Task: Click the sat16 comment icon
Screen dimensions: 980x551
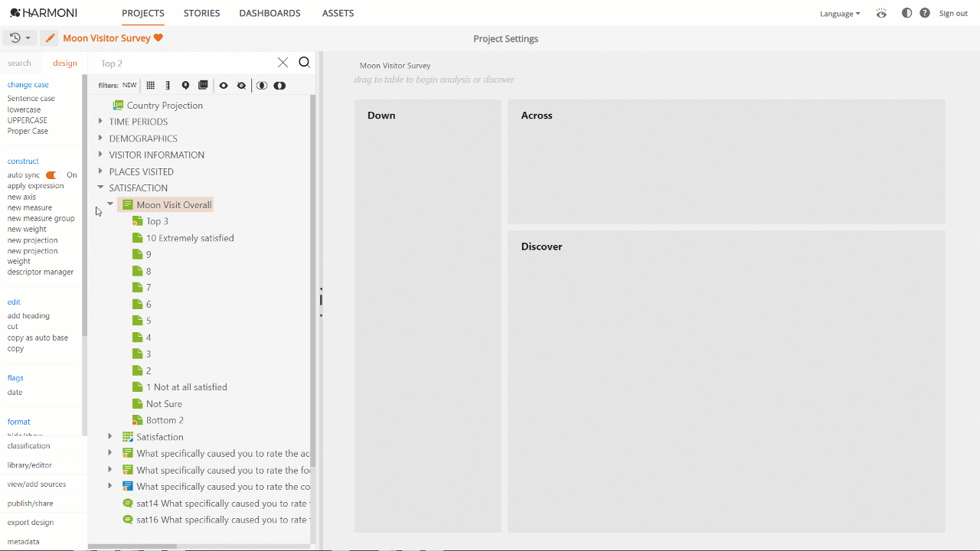Action: 128,520
